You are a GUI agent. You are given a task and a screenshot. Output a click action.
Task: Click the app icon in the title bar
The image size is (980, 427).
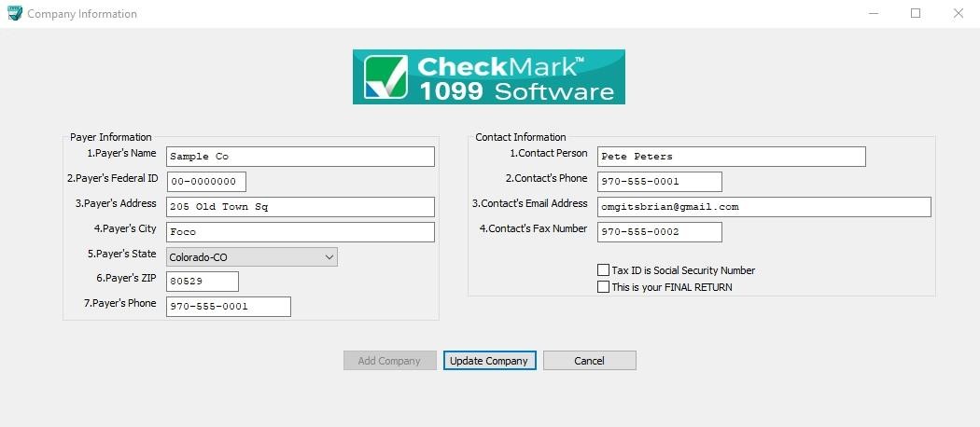(14, 14)
